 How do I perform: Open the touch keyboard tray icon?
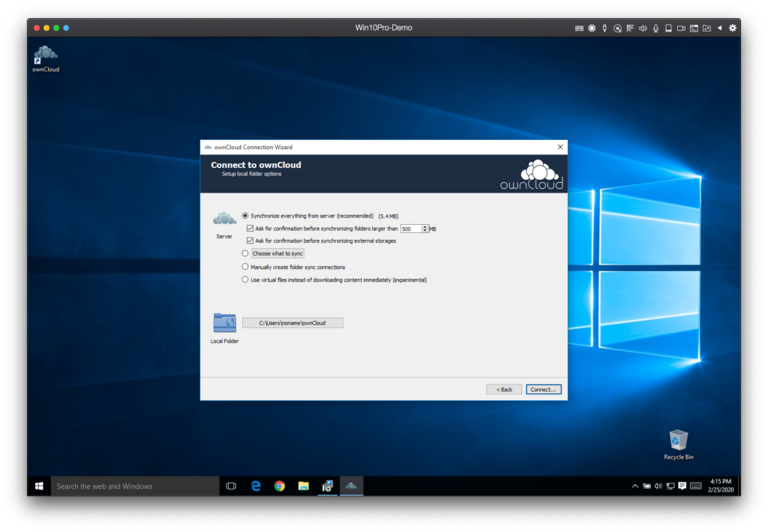pos(695,486)
